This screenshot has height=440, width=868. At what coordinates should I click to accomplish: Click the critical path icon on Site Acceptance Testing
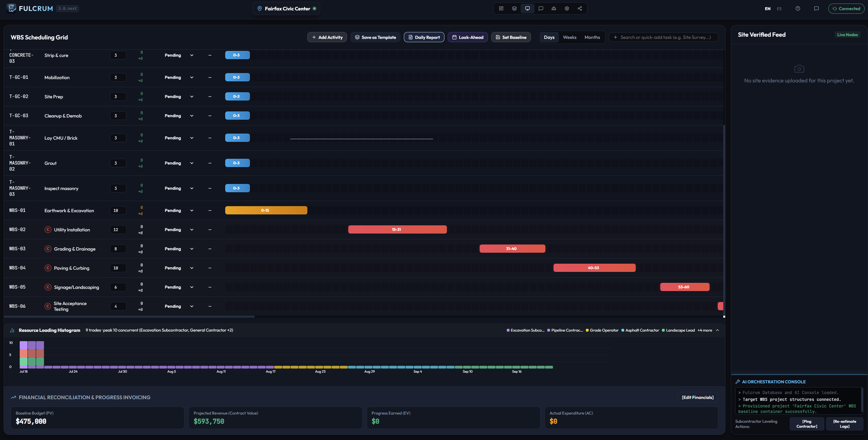click(48, 306)
